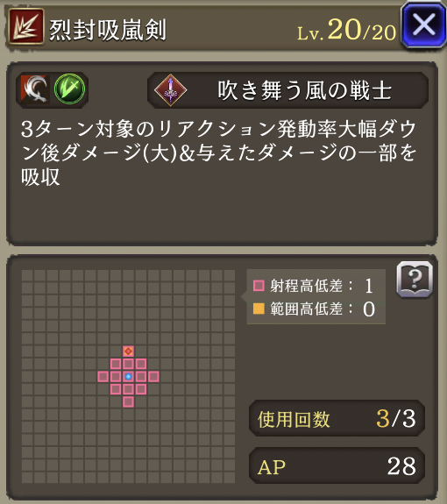Tap the green wind element icon
Viewport: 447px width, 504px height.
point(70,89)
